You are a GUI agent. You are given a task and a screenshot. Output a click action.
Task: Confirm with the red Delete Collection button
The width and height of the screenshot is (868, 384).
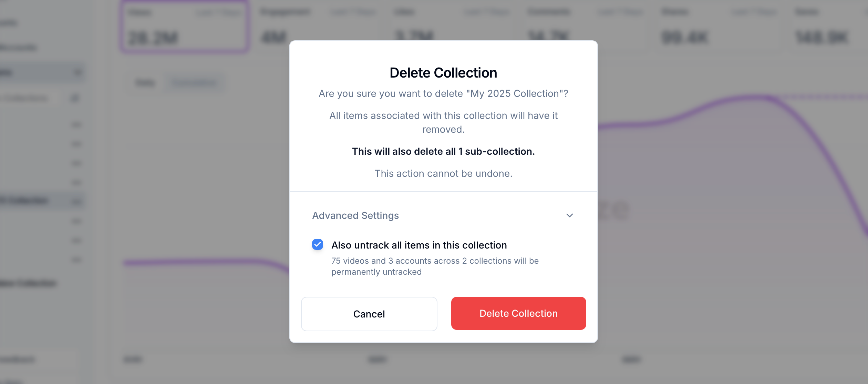(518, 313)
